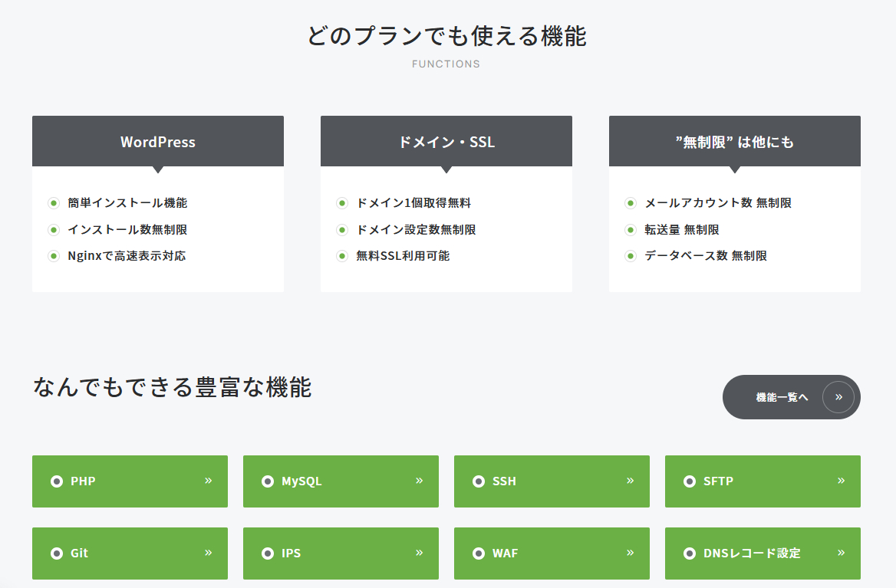This screenshot has height=588, width=896.
Task: Open the SFTP feature button
Action: click(x=763, y=481)
